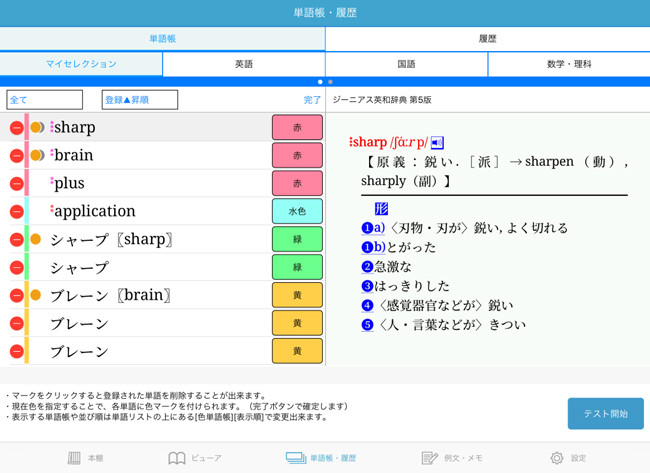Change the 赤 color tag for sharp
The height and width of the screenshot is (473, 650).
point(297,127)
